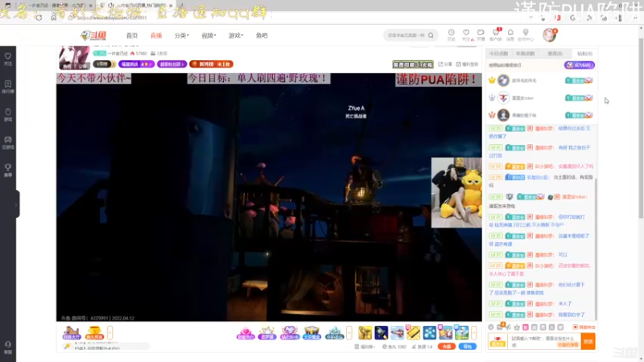
Task: Click the gold trophy icon beside 任务大厅
Action: point(94,333)
